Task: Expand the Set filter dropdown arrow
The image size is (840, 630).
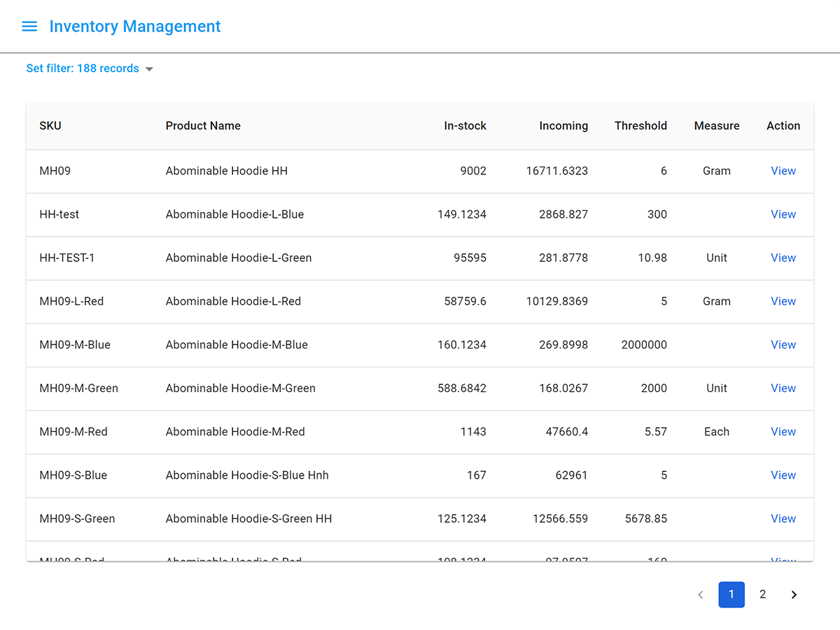Action: (149, 69)
